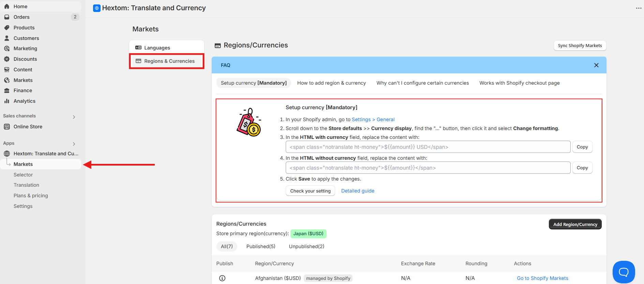Click the blue Hextom logo in page header
The width and height of the screenshot is (644, 284).
[x=97, y=8]
